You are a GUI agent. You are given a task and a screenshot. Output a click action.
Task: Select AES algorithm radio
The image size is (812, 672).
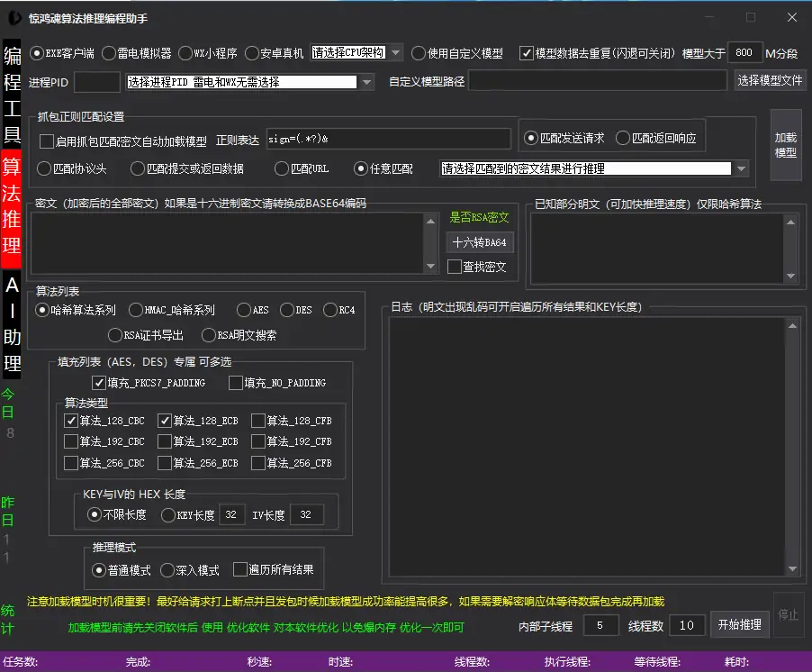tap(253, 310)
